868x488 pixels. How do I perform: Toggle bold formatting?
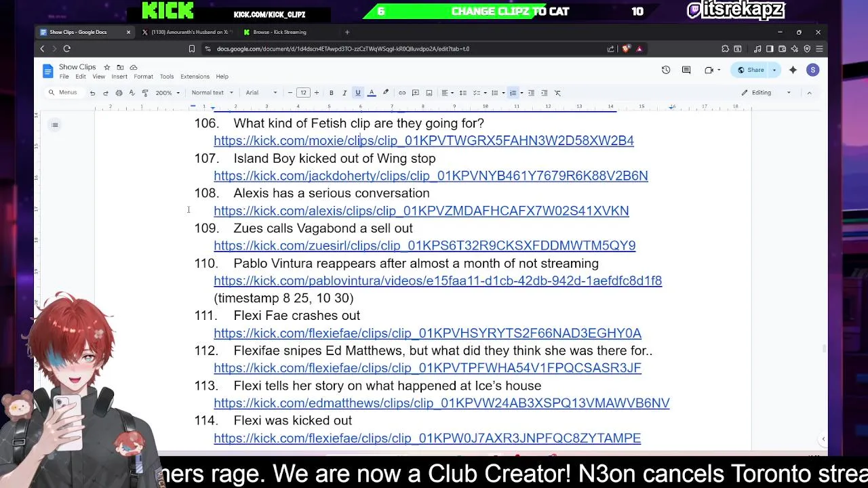pyautogui.click(x=331, y=93)
